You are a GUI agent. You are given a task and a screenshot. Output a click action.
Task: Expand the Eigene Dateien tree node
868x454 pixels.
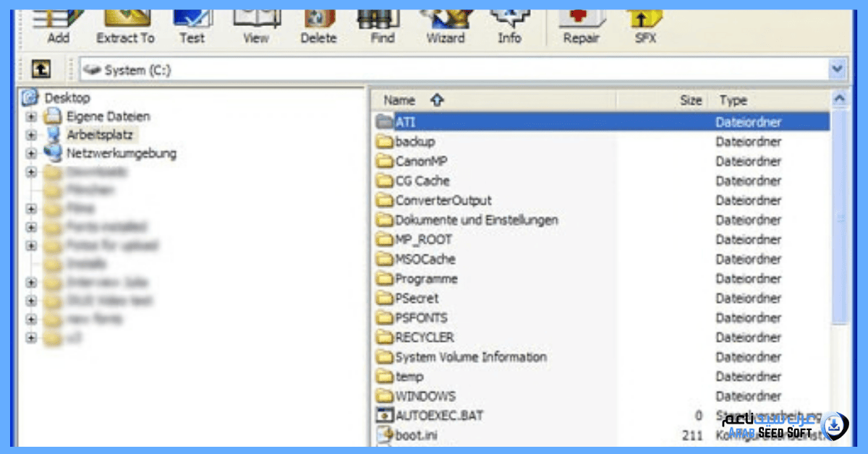[x=31, y=116]
